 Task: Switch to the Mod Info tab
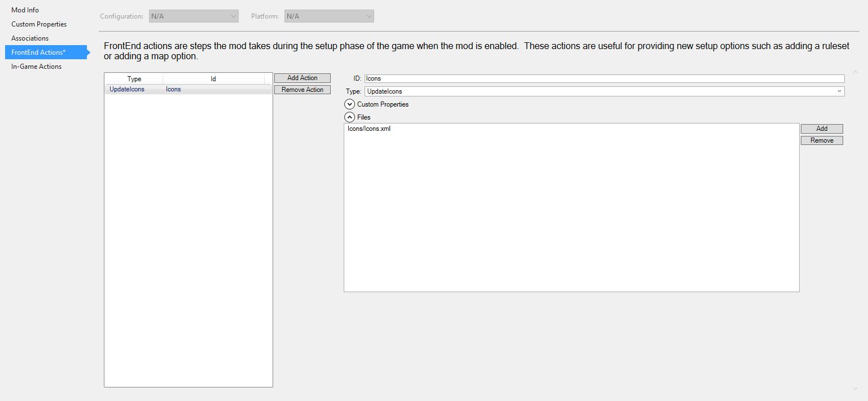click(x=25, y=10)
